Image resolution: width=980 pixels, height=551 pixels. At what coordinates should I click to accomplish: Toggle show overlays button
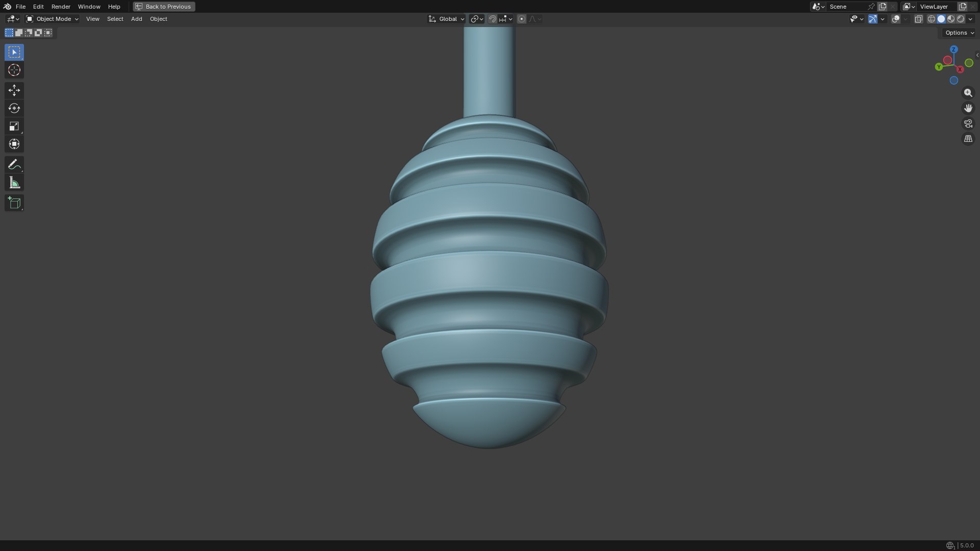(x=896, y=19)
